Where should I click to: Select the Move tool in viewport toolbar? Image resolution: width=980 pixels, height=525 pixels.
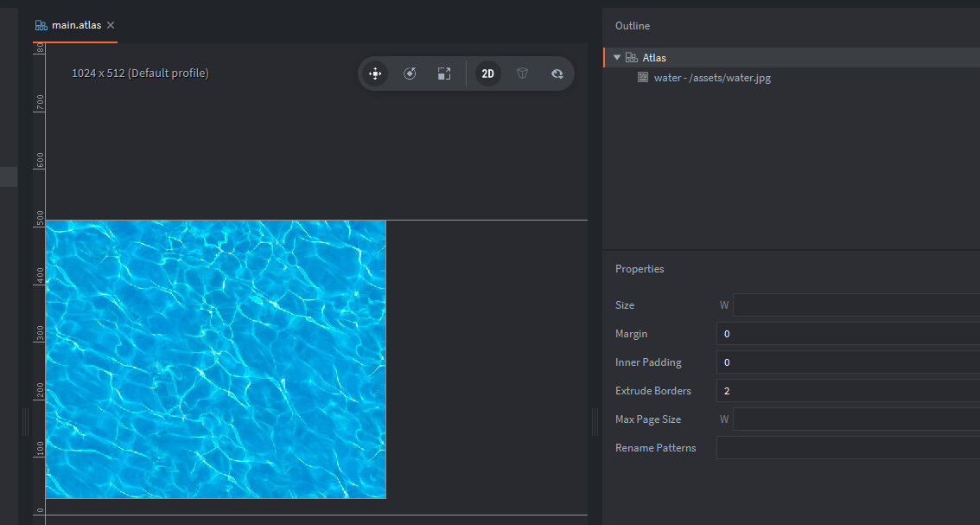click(x=375, y=74)
